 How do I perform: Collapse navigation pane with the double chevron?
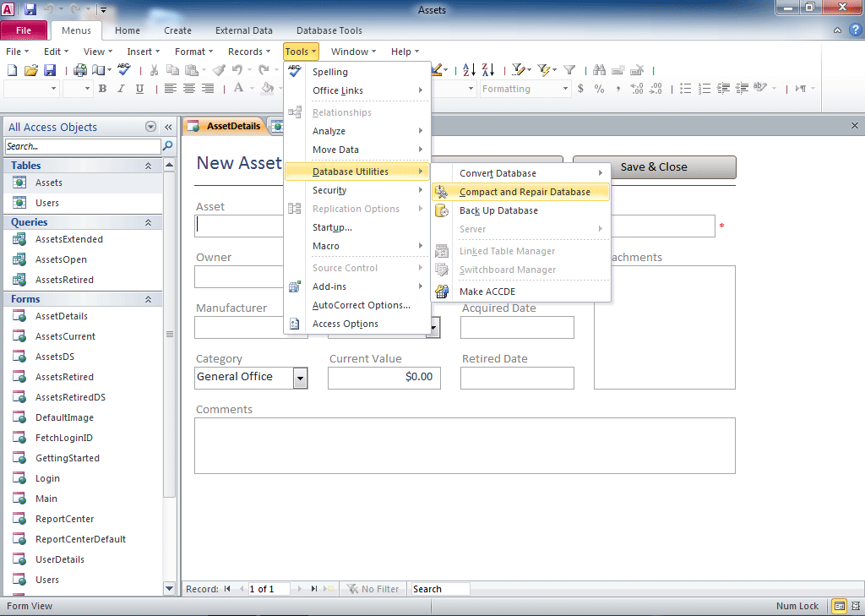pyautogui.click(x=168, y=127)
